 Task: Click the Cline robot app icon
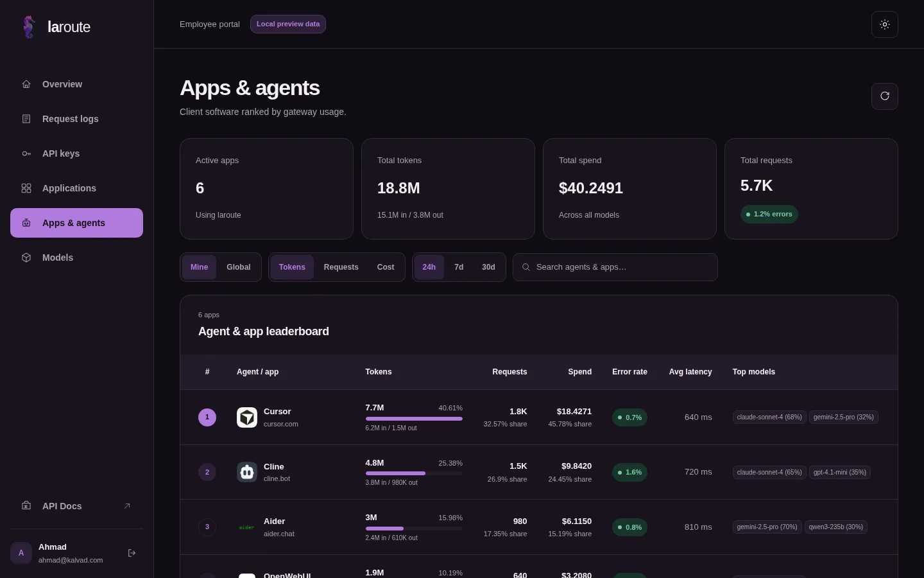click(x=247, y=472)
